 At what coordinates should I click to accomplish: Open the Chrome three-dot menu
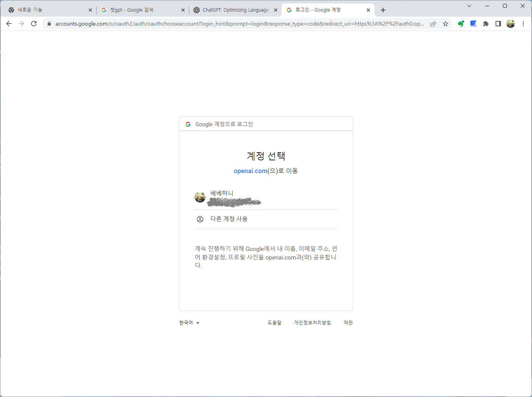[523, 24]
